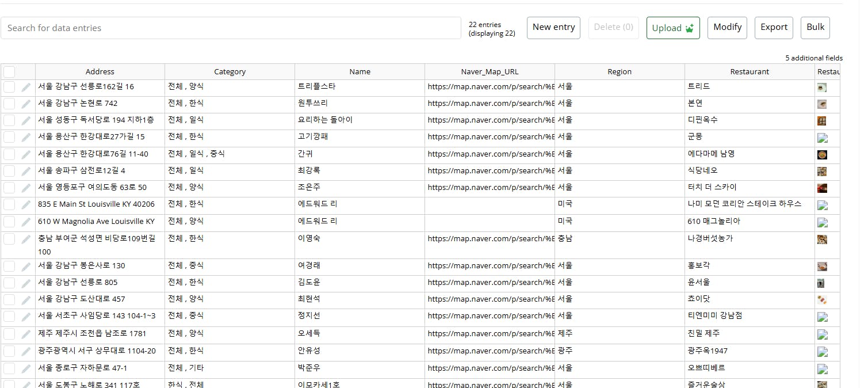This screenshot has width=868, height=388.
Task: Click the pencil edit icon for 트리플스타 row
Action: coord(26,88)
